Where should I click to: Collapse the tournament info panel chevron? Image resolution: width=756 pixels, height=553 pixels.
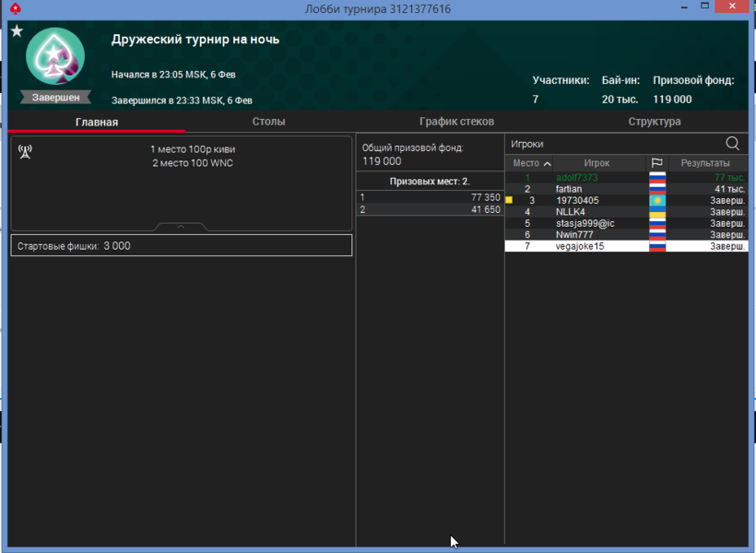pyautogui.click(x=181, y=226)
